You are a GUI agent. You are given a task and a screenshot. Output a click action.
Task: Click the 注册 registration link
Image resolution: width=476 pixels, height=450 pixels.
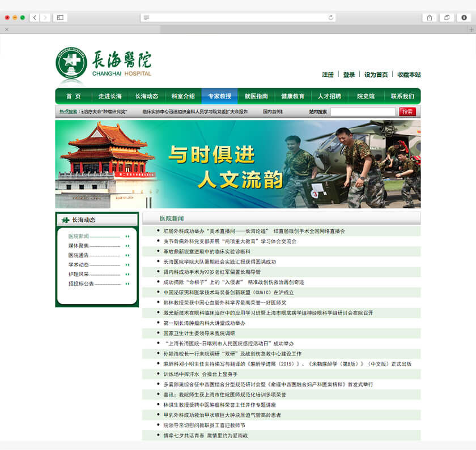(328, 74)
